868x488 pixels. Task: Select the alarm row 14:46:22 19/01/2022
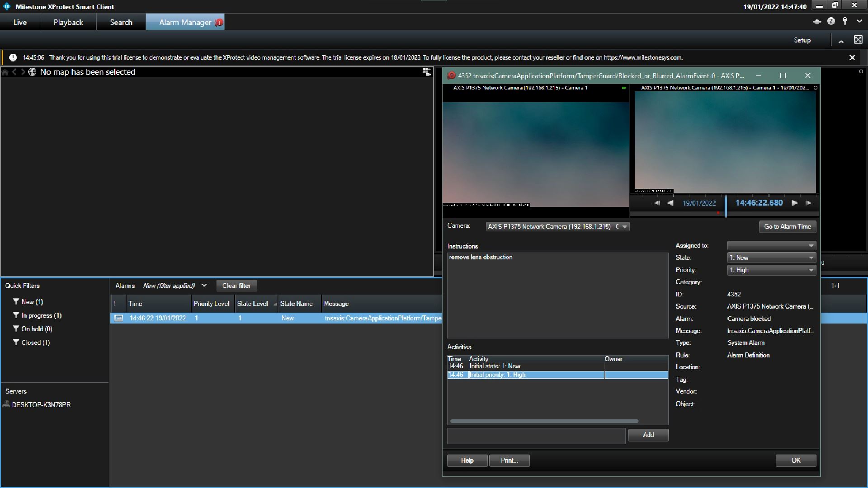[x=276, y=318]
